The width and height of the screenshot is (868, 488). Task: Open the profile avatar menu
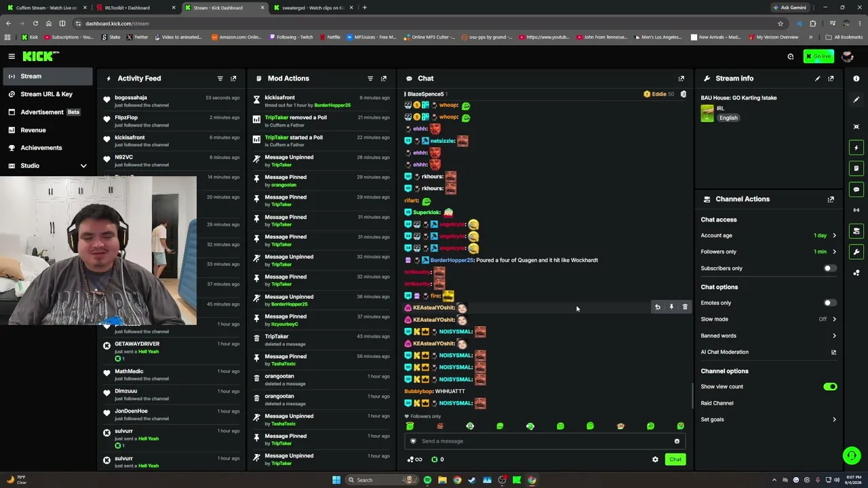[x=847, y=56]
